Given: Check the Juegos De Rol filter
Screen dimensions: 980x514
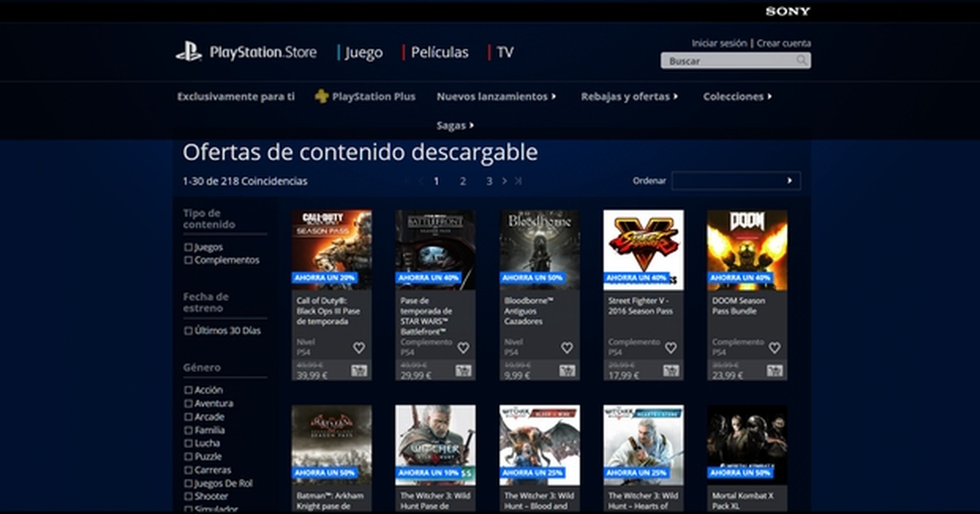Looking at the screenshot, I should point(188,483).
